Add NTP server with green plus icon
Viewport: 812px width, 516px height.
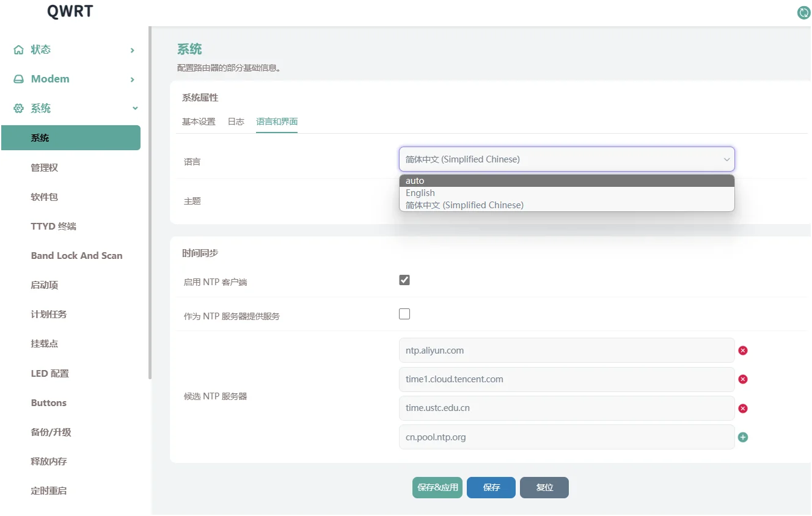point(743,437)
